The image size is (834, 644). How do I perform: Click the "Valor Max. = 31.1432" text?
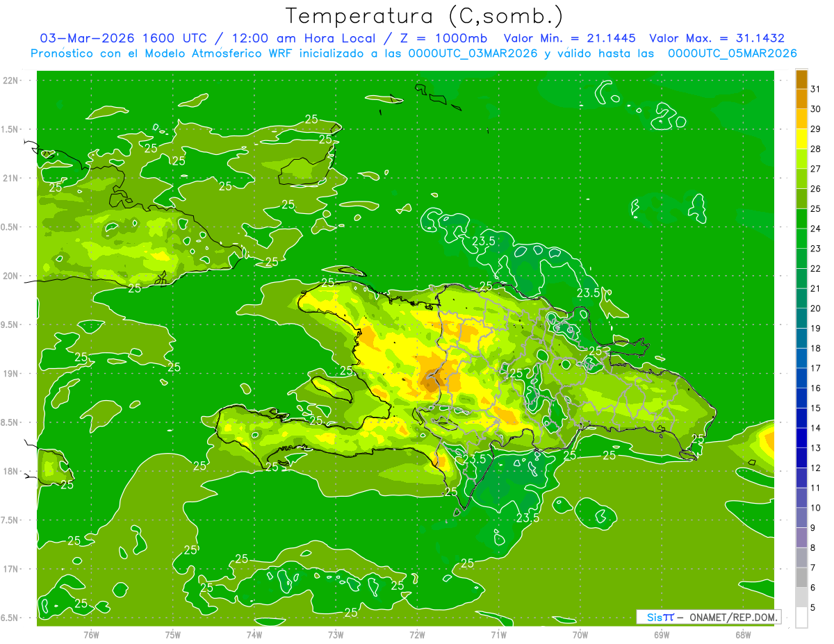(717, 38)
